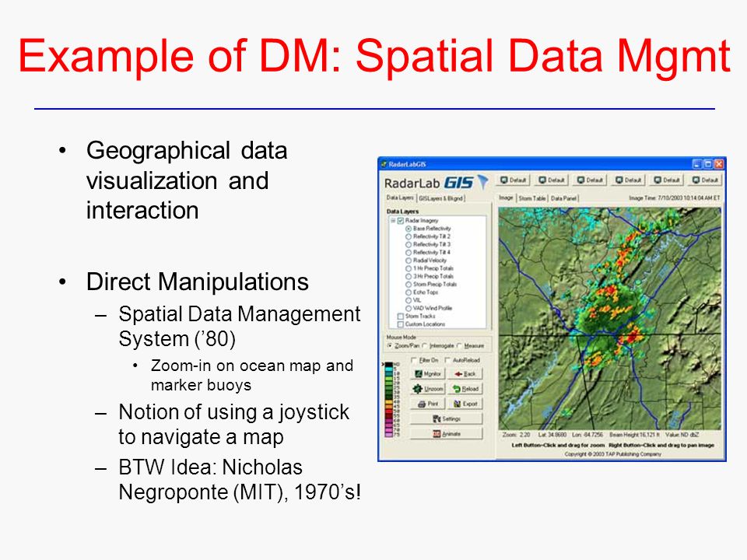Click the Zoom: 2.20 status readout
The image size is (747, 560).
click(516, 435)
